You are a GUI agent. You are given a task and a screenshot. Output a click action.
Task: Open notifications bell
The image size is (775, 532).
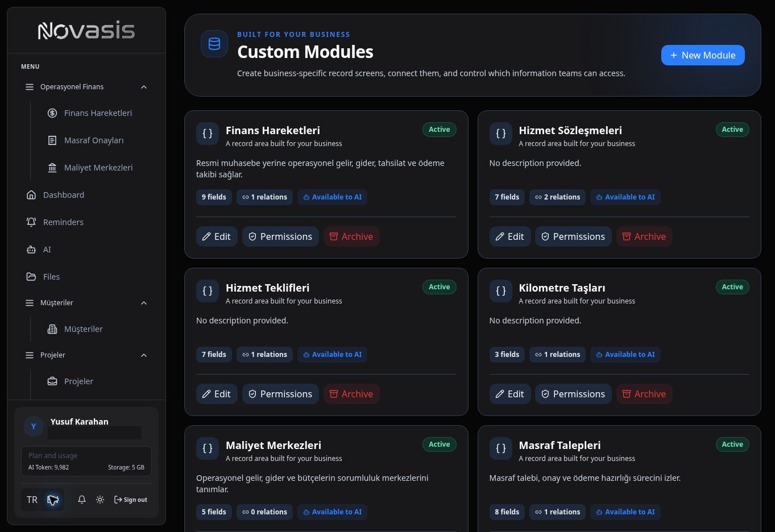82,500
